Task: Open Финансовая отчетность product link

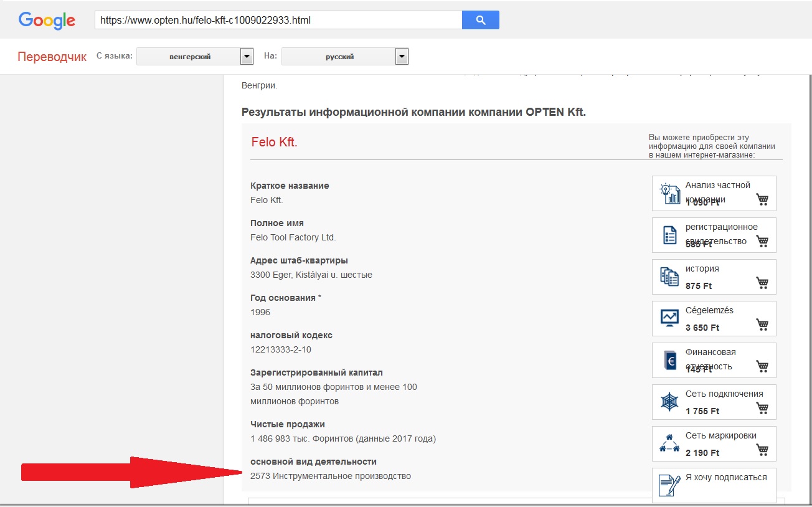Action: [710, 359]
